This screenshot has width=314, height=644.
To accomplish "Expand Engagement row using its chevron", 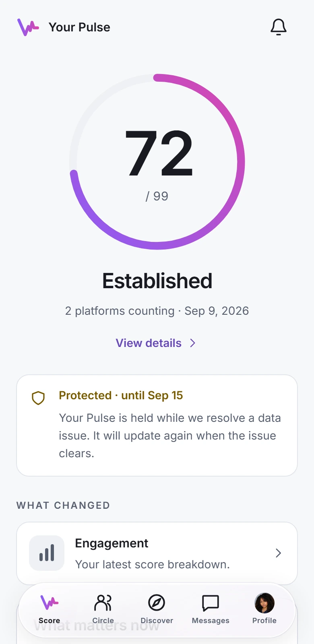I will tap(278, 553).
